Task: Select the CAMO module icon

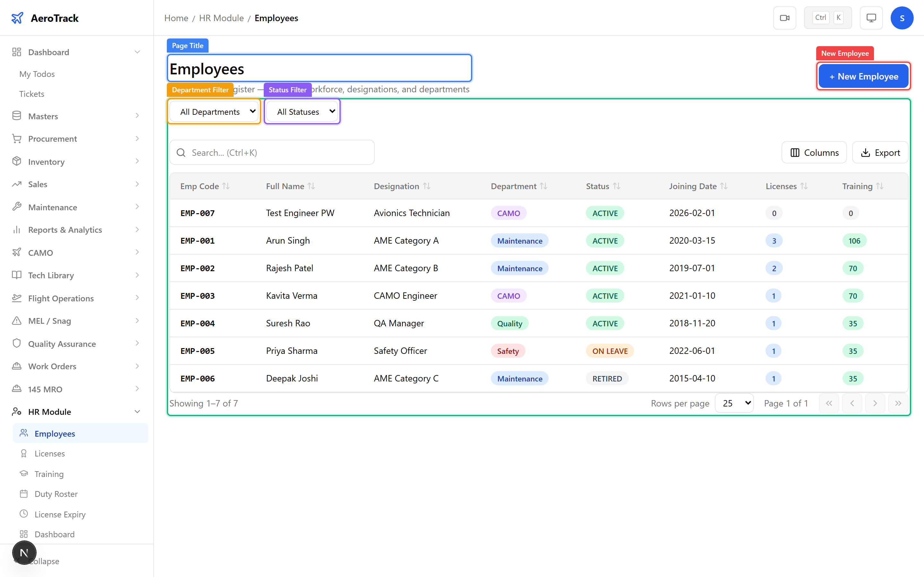Action: pos(17,252)
